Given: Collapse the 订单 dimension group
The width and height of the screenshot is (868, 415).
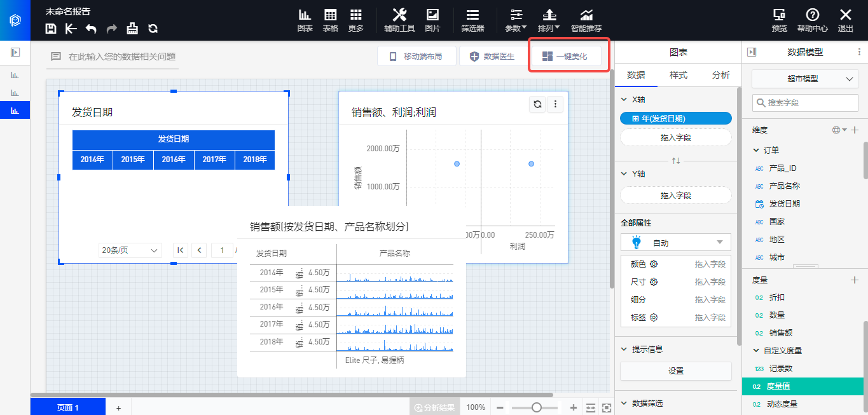Looking at the screenshot, I should (756, 151).
